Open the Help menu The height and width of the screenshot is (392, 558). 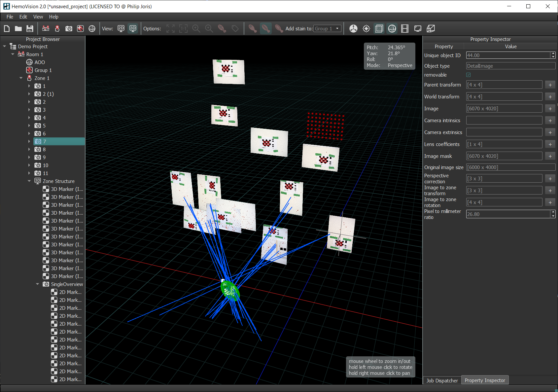tap(53, 17)
